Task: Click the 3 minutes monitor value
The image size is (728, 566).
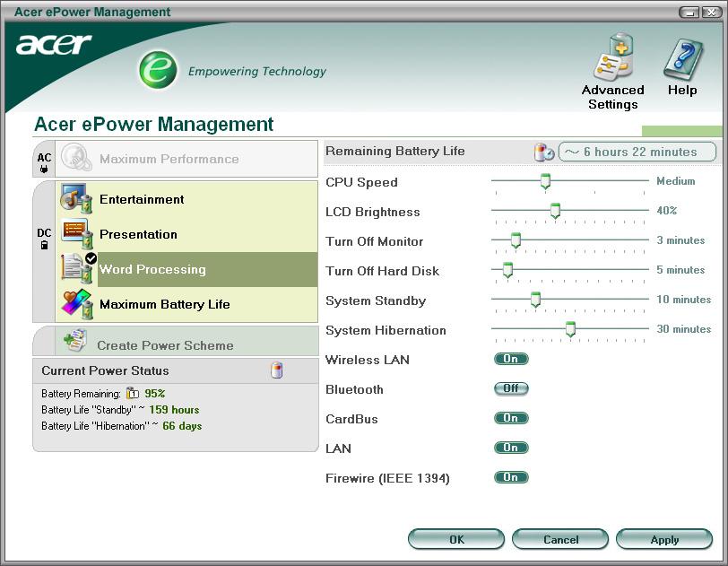Action: pos(680,240)
